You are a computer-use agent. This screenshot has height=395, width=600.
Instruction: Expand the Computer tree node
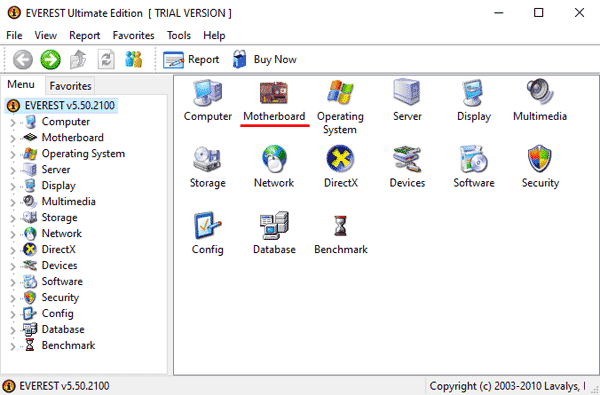13,122
